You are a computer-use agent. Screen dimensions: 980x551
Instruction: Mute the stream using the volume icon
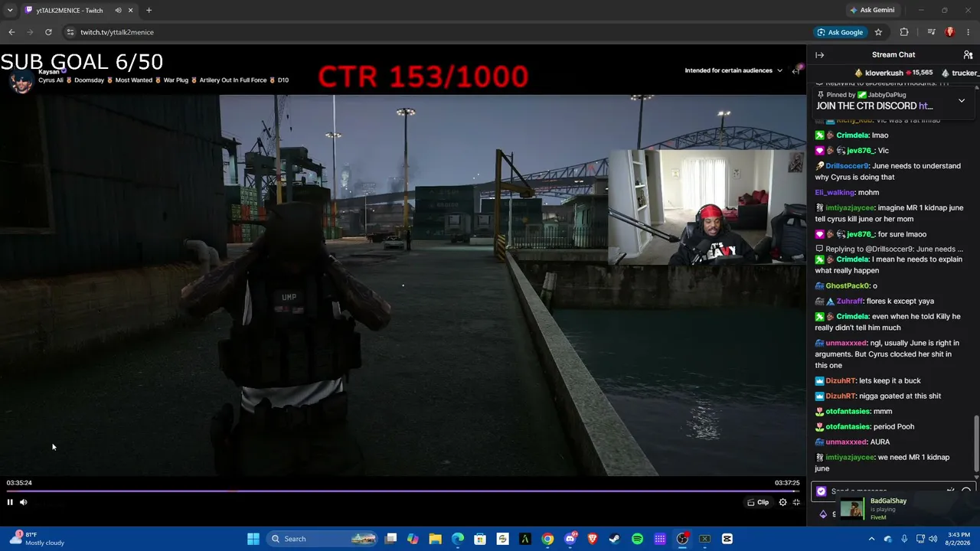coord(24,502)
